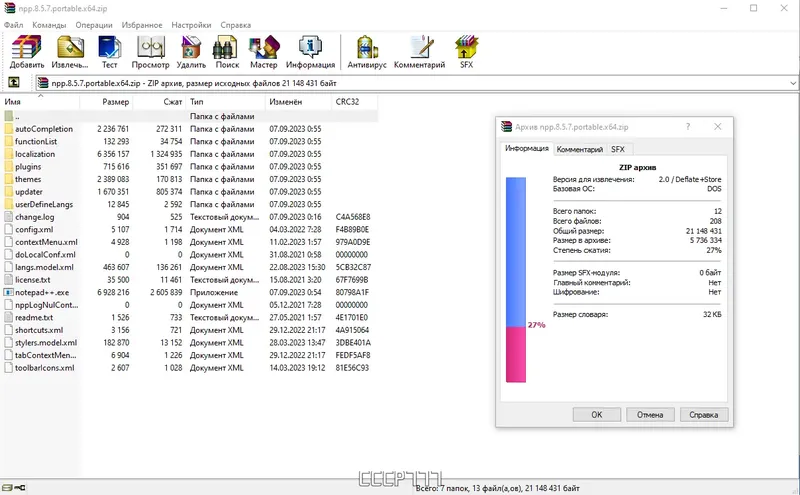Sort by the Имя column header

[41, 102]
